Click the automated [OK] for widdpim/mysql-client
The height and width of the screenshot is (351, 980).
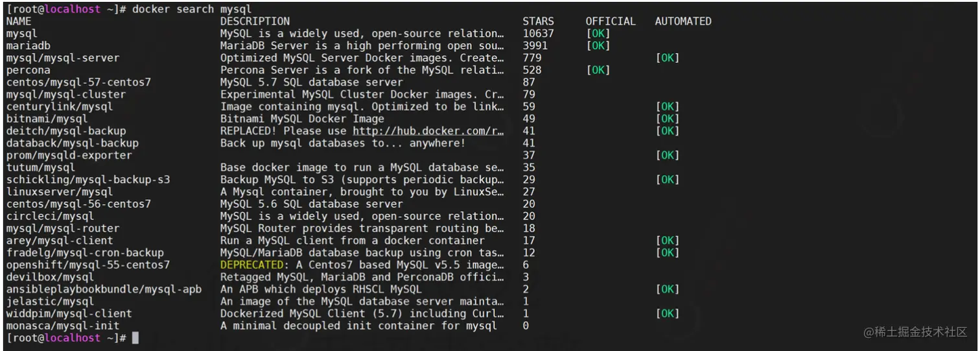[668, 313]
